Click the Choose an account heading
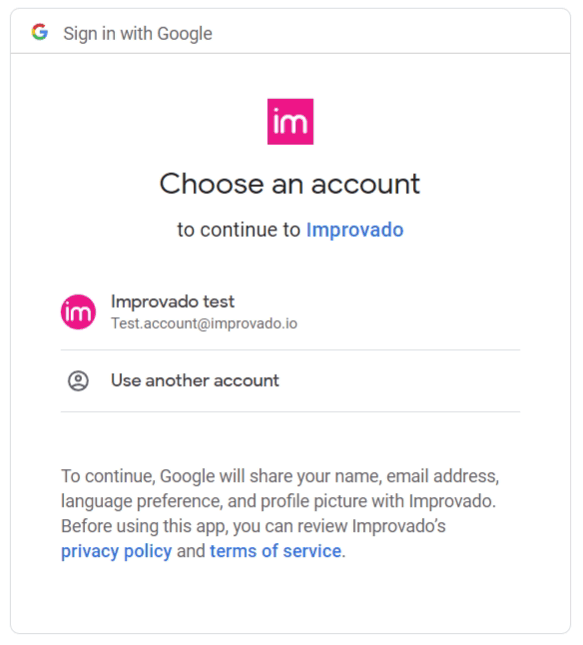The width and height of the screenshot is (583, 645). tap(290, 184)
